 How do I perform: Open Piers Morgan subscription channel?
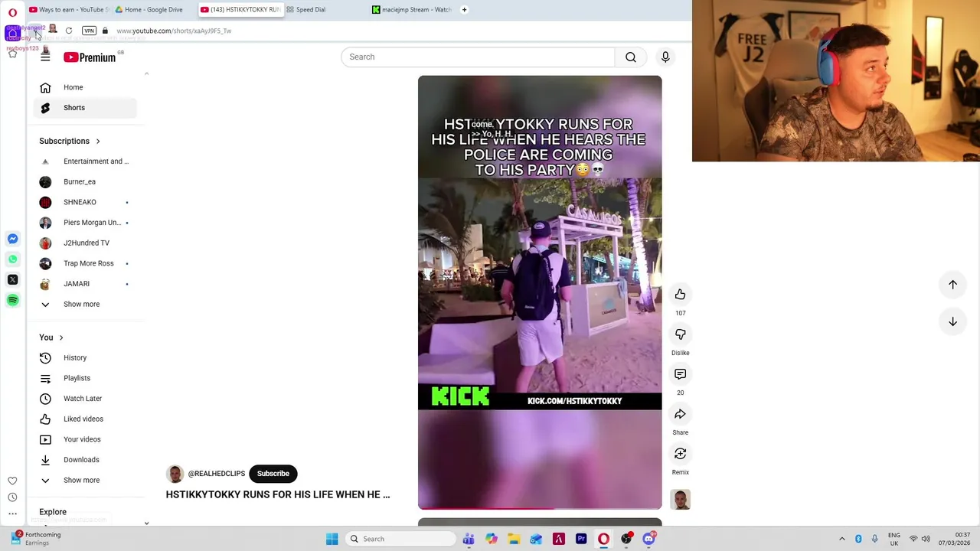pyautogui.click(x=85, y=223)
